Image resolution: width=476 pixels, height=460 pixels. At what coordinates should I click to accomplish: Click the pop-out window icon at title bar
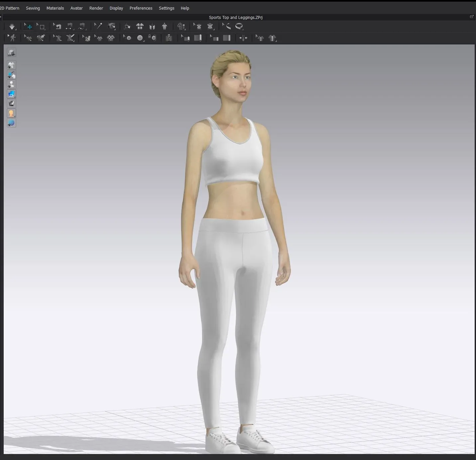point(471,17)
